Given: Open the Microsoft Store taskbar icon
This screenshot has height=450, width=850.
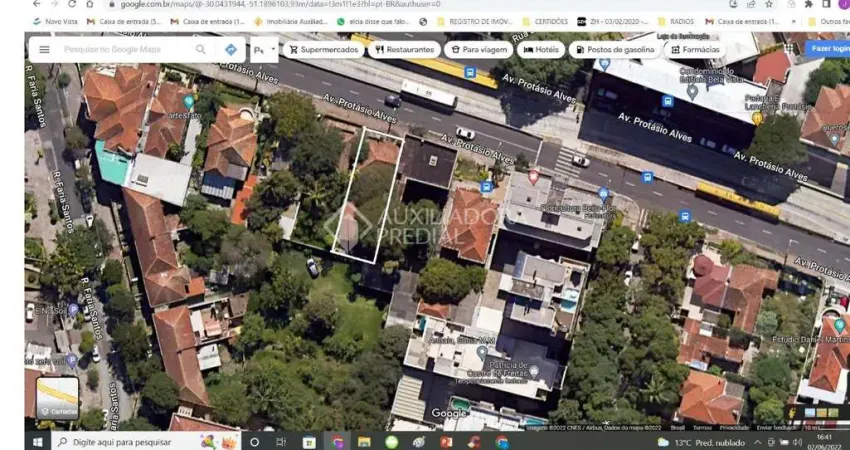Looking at the screenshot, I should coord(309,442).
